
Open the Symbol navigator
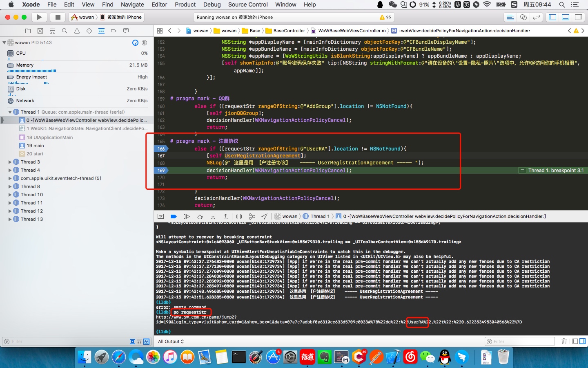(52, 31)
